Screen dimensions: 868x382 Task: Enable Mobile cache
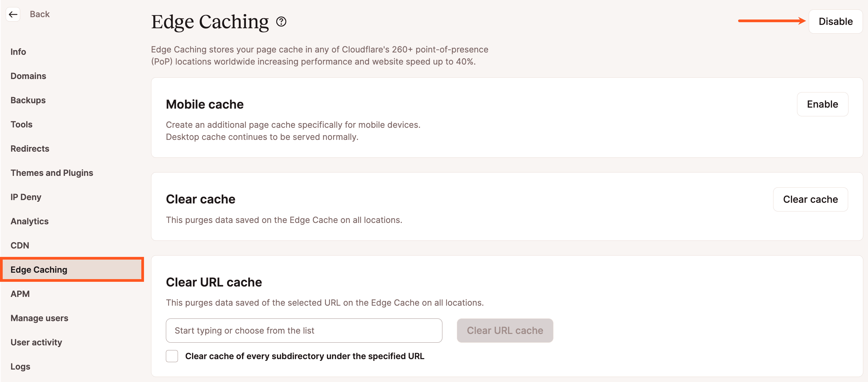(x=822, y=104)
